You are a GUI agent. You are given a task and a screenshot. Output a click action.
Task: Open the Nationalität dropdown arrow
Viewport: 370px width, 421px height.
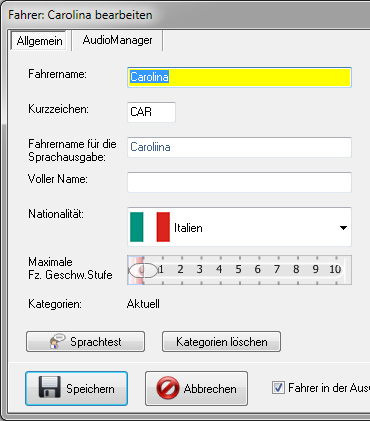click(x=343, y=228)
